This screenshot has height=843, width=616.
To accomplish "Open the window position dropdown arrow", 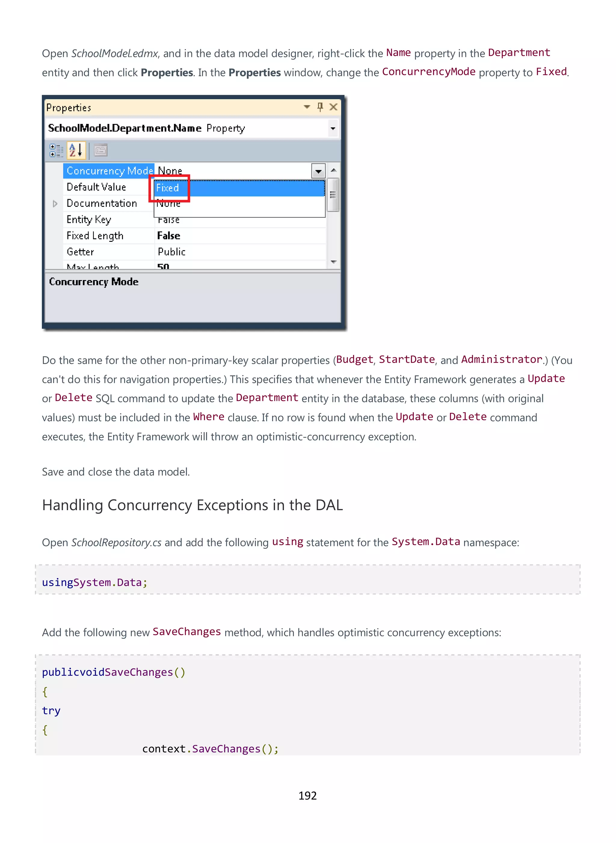I will click(x=307, y=107).
